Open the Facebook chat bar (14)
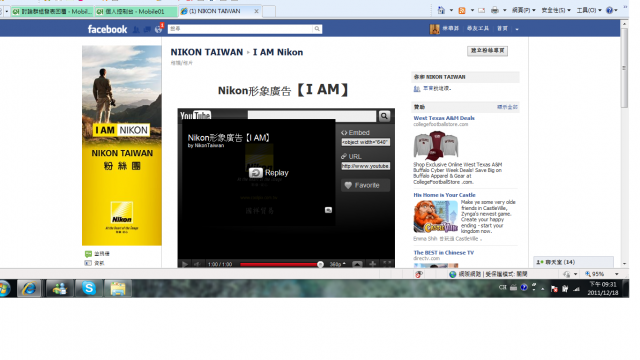This screenshot has height=360, width=640. (x=573, y=262)
